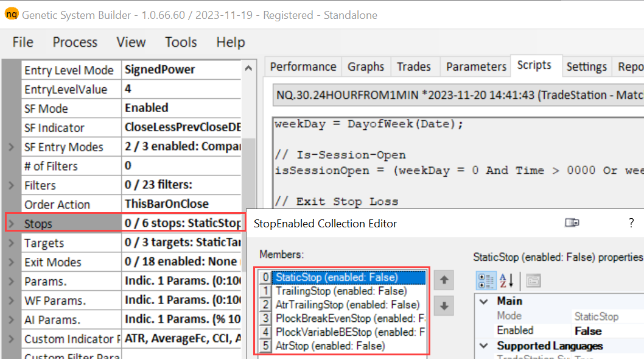
Task: Open the Trades tab
Action: point(413,66)
